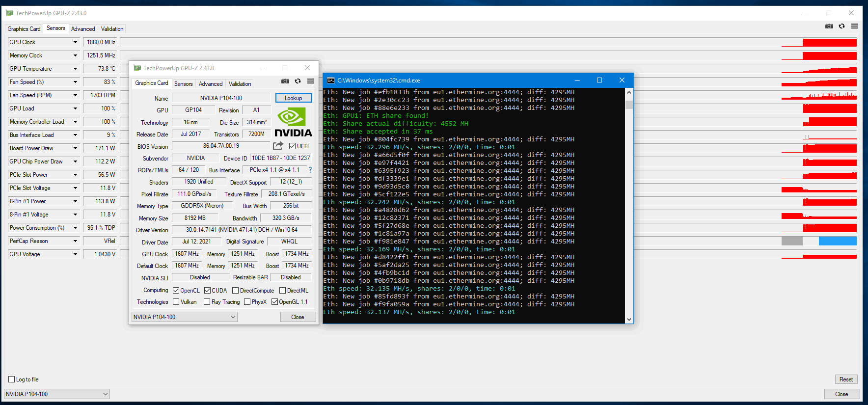868x405 pixels.
Task: Enable the Log to file checkbox
Action: click(x=12, y=379)
